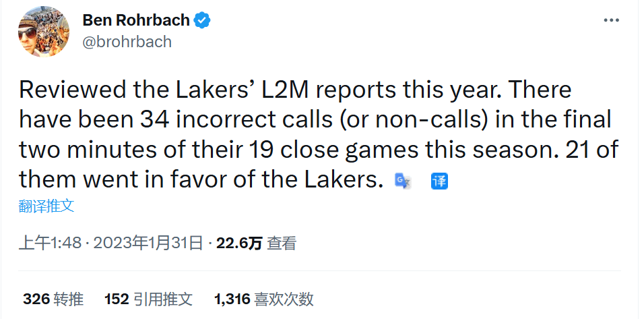Click the 翻译推文 translate tweet link
Screen dimensions: 644x319
[46, 206]
